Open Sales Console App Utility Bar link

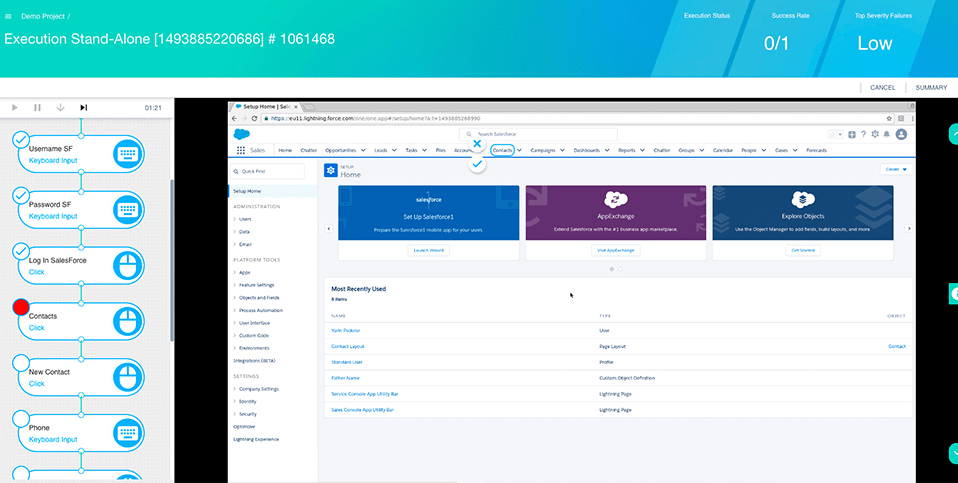(x=362, y=410)
